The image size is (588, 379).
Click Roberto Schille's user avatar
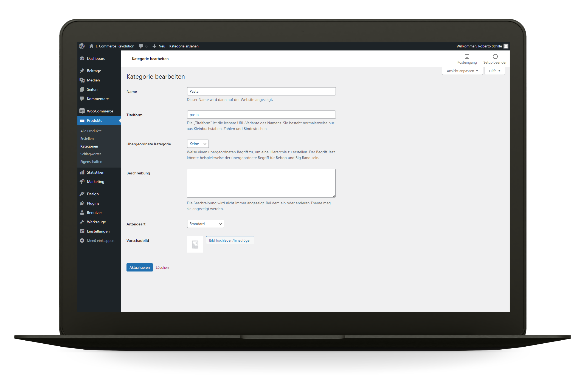(506, 46)
